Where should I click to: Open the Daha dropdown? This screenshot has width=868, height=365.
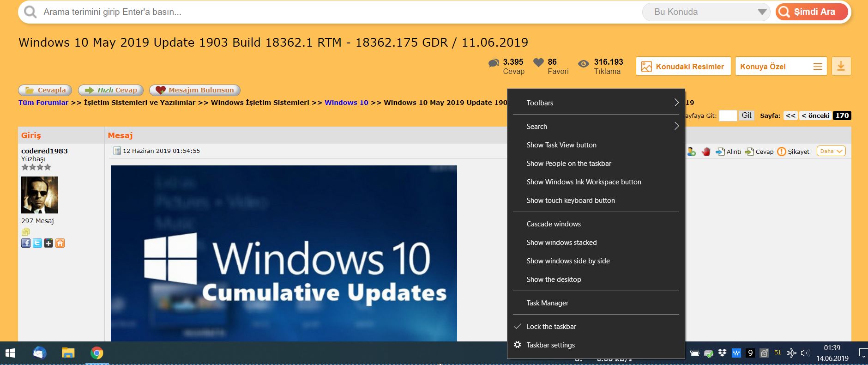(x=831, y=151)
